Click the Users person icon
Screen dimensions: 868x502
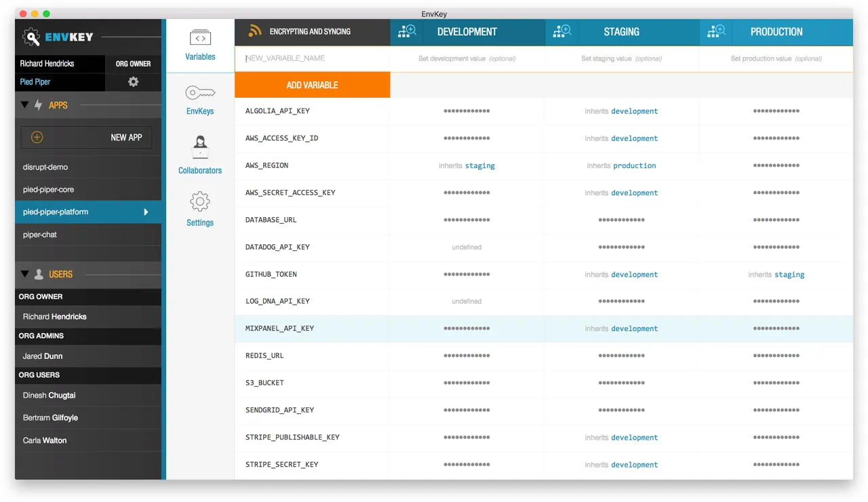coord(39,274)
